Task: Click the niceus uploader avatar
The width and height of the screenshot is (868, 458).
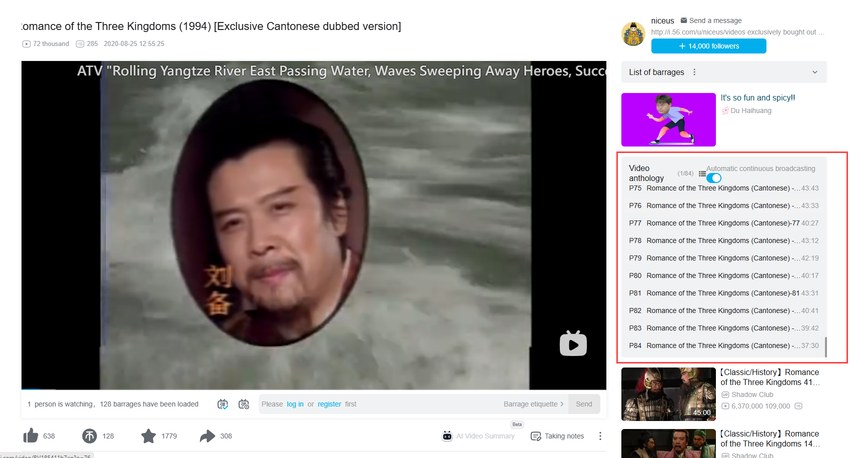Action: tap(633, 34)
